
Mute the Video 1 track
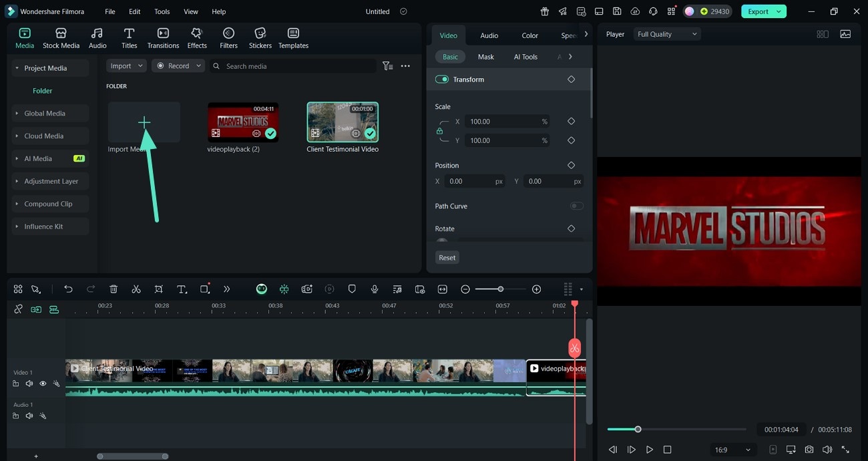pos(29,383)
